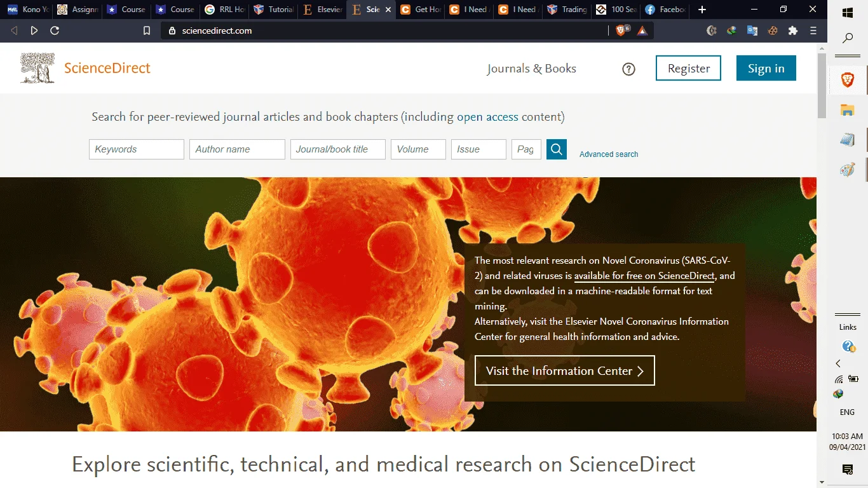
Task: Click the battery tray icon
Action: [x=853, y=379]
